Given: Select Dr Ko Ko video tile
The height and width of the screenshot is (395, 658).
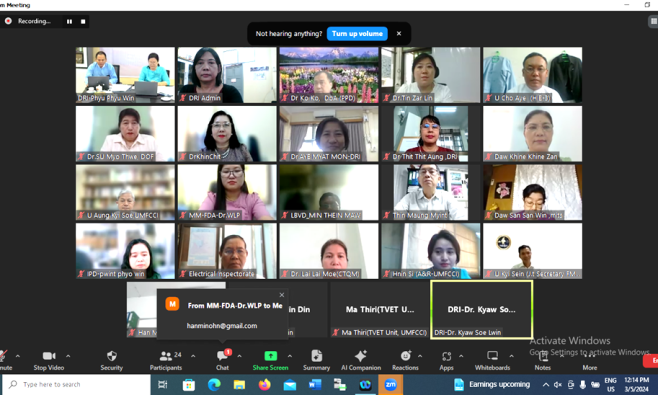Looking at the screenshot, I should (329, 75).
